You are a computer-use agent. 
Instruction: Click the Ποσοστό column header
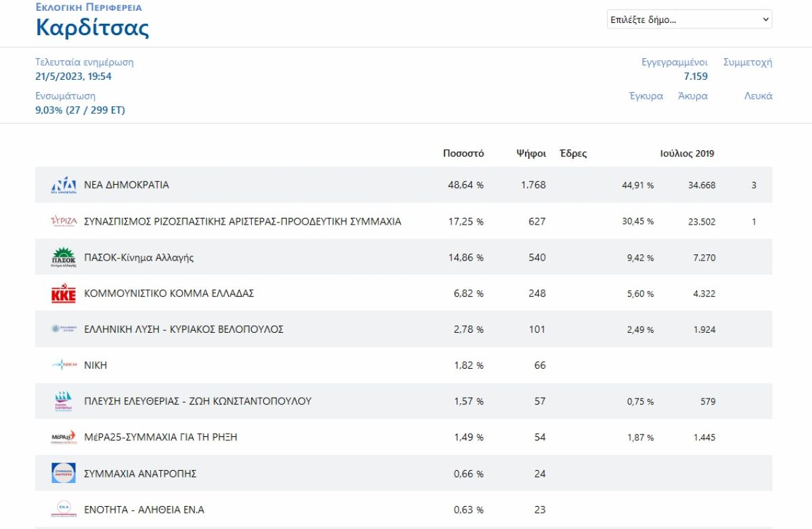pos(464,154)
